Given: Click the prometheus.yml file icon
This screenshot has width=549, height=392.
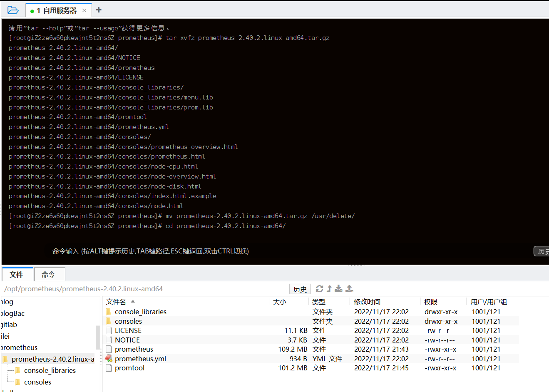Looking at the screenshot, I should (109, 358).
